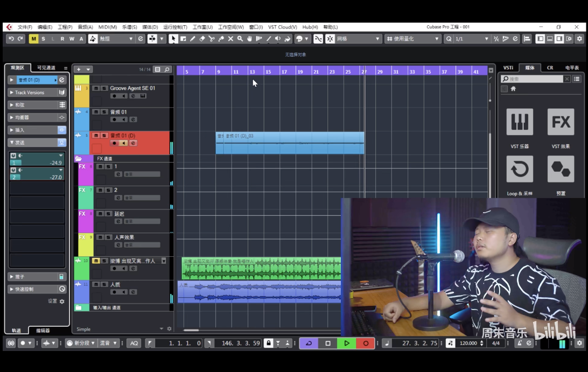The width and height of the screenshot is (588, 372).
Task: Pick the hand-shaped Comp tool
Action: coord(249,39)
